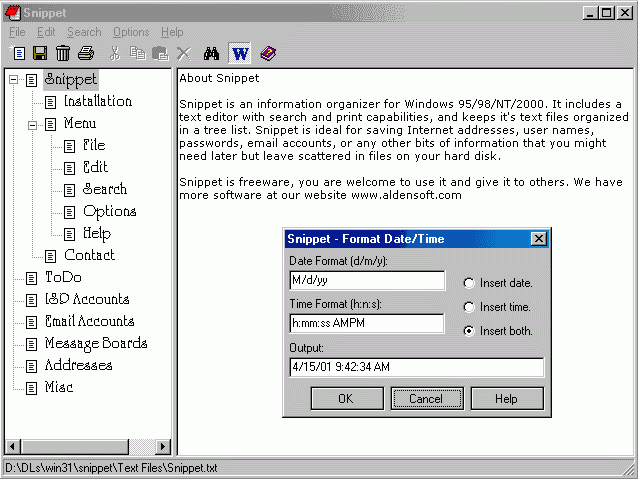Select the Insert time radio button

[470, 307]
